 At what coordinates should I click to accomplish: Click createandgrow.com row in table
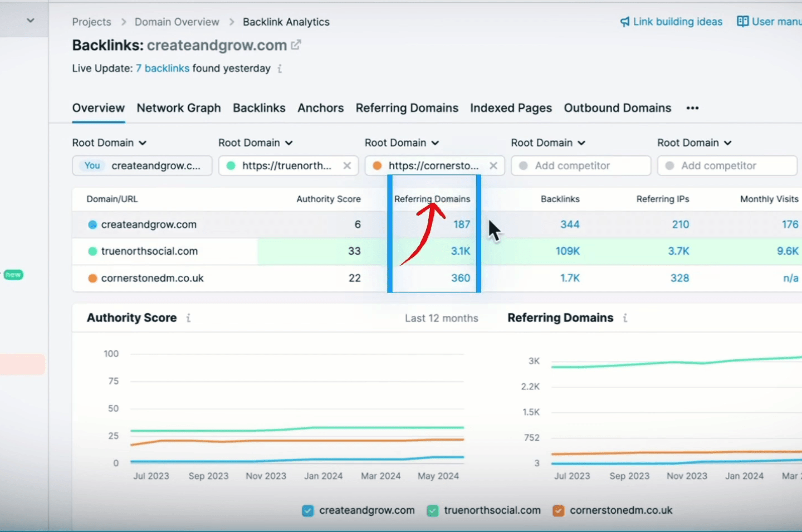coord(437,224)
